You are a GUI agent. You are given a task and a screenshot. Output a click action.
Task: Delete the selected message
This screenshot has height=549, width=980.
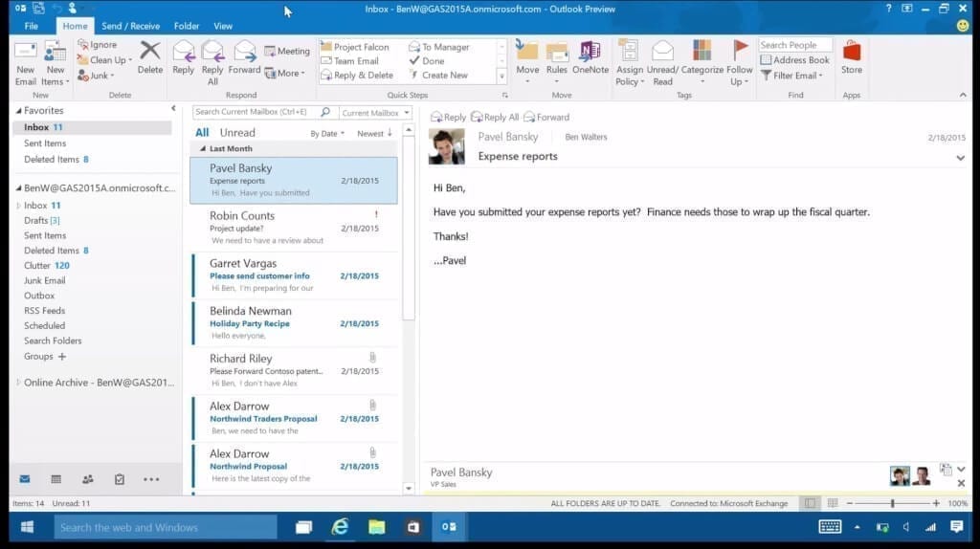point(150,57)
